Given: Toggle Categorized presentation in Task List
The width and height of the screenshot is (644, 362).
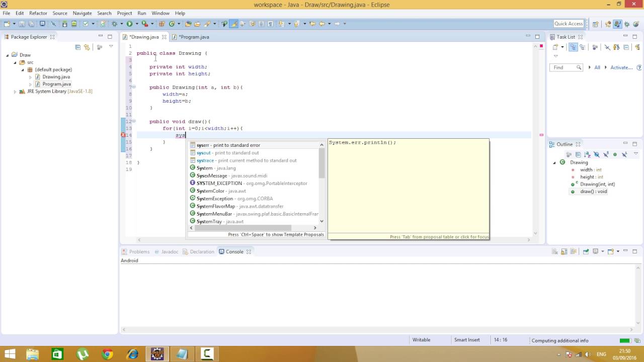Looking at the screenshot, I should (573, 47).
